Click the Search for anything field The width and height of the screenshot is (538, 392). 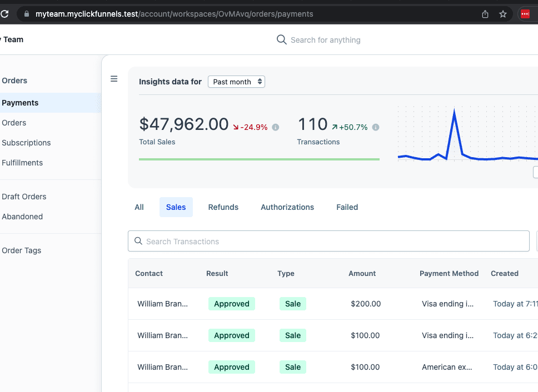pyautogui.click(x=326, y=40)
